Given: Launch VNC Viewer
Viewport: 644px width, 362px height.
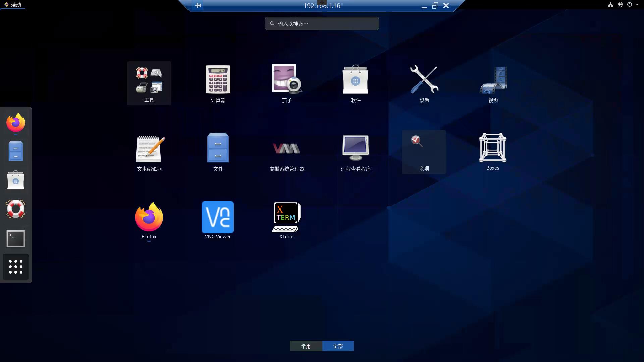Looking at the screenshot, I should coord(217,220).
